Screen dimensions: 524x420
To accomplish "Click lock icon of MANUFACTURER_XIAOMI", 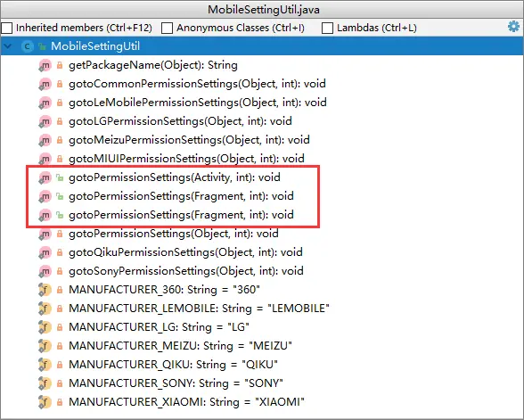I will coord(60,402).
